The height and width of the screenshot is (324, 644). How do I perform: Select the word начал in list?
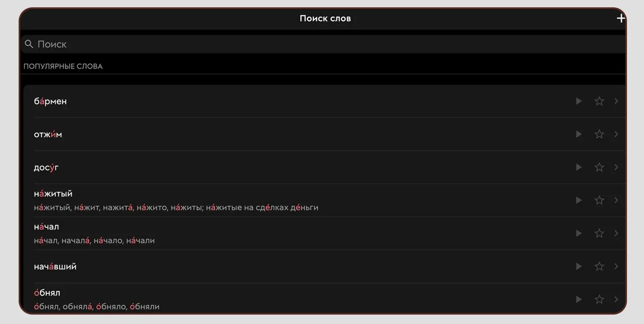(47, 227)
